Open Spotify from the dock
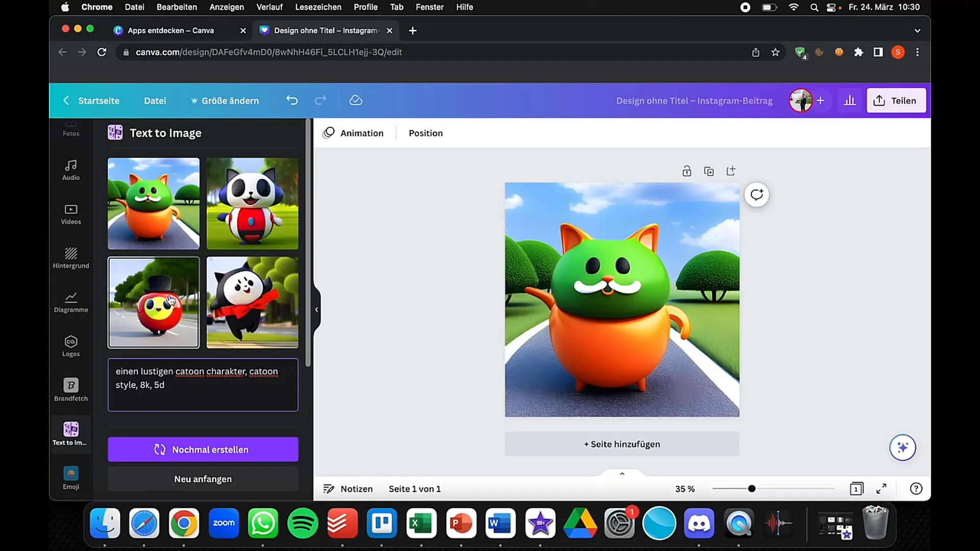This screenshot has height=551, width=980. pos(303,523)
